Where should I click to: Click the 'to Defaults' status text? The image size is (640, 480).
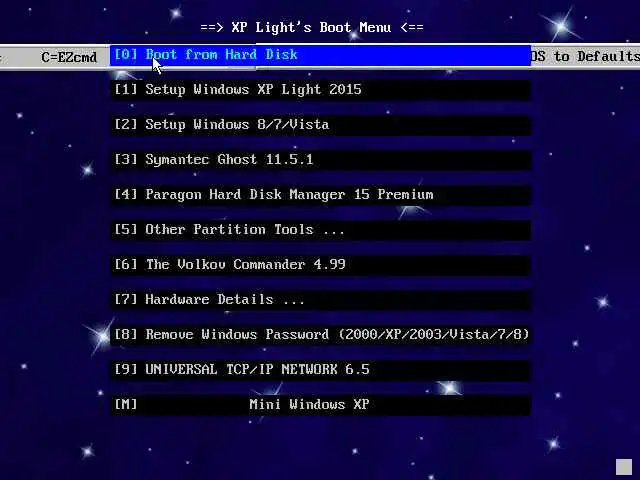tap(596, 56)
